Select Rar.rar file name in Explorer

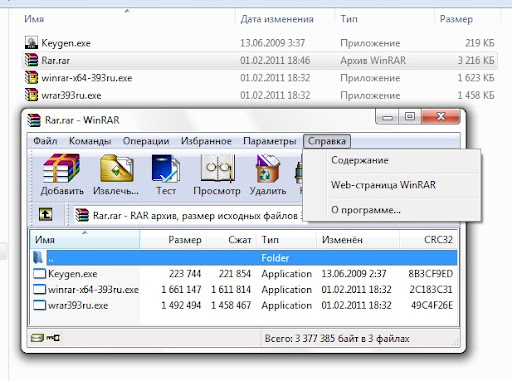(x=56, y=61)
